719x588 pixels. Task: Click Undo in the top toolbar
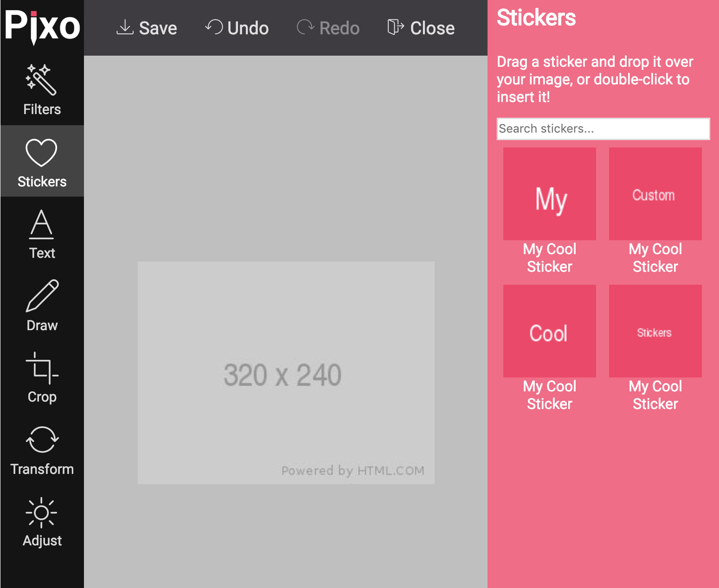click(x=236, y=28)
